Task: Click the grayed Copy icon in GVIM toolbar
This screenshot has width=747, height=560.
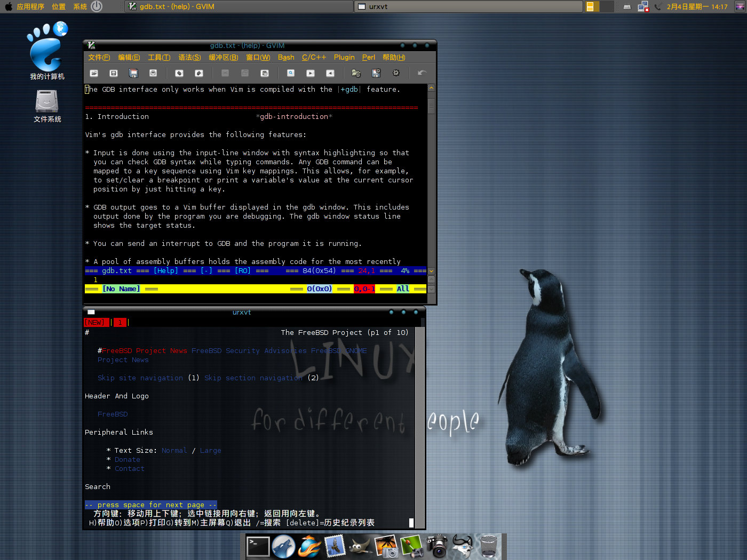Action: point(245,73)
